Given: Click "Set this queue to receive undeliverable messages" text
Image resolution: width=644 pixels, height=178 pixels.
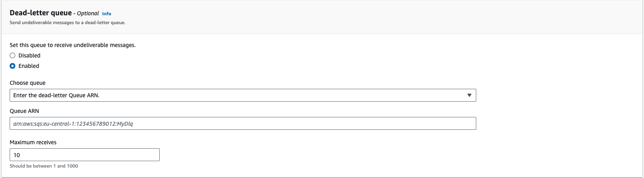Looking at the screenshot, I should click(72, 45).
